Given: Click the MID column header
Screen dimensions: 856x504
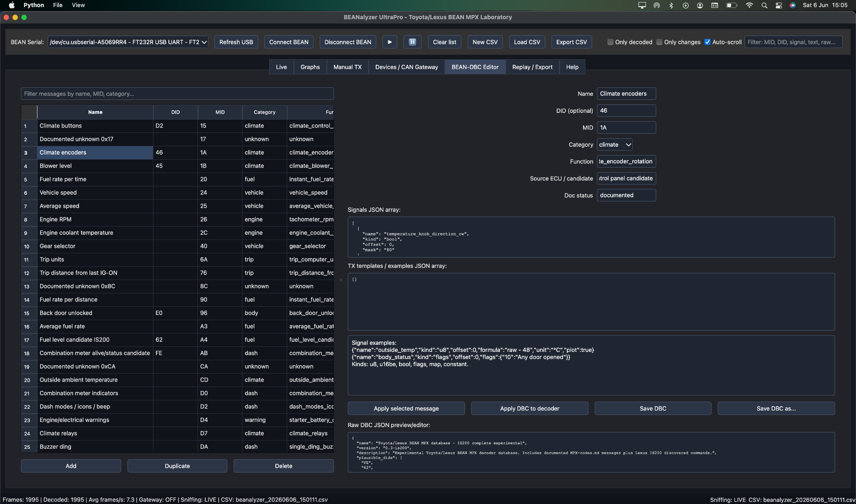Looking at the screenshot, I should [220, 112].
